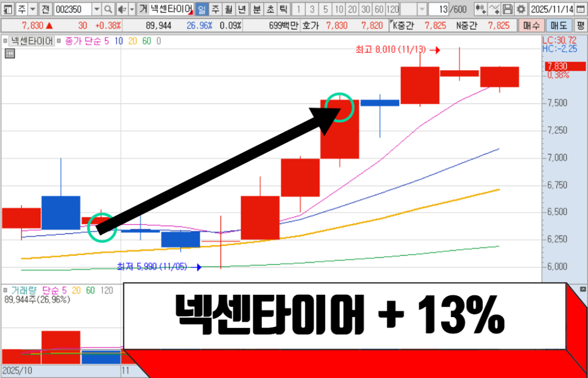Expand the stock code 002350 dropdown
Image resolution: width=588 pixels, height=378 pixels.
[x=96, y=10]
